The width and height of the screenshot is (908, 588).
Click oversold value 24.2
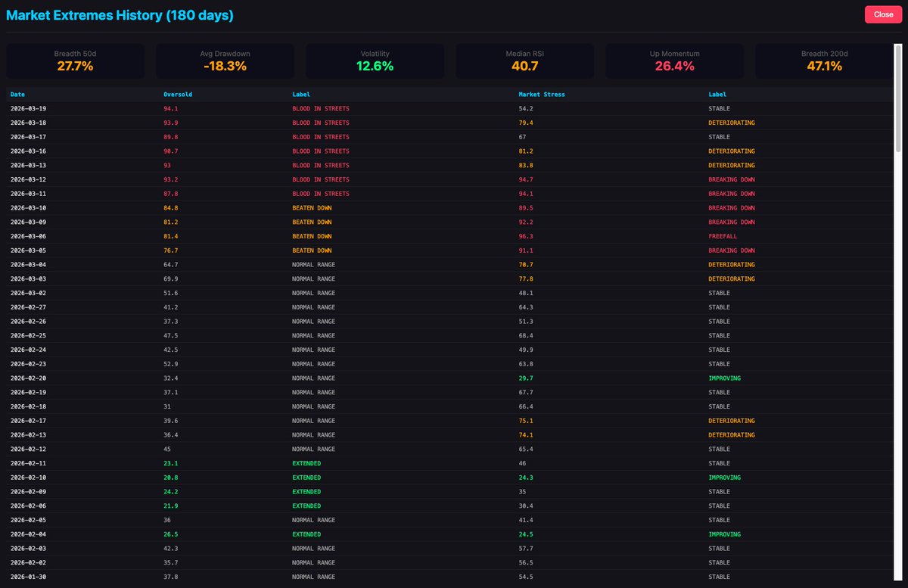pos(170,492)
